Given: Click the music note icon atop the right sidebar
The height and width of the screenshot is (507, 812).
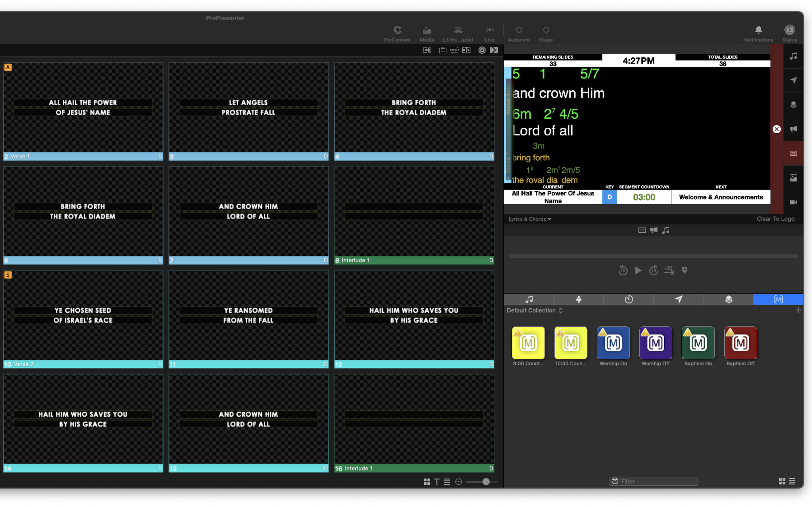Looking at the screenshot, I should pos(793,56).
